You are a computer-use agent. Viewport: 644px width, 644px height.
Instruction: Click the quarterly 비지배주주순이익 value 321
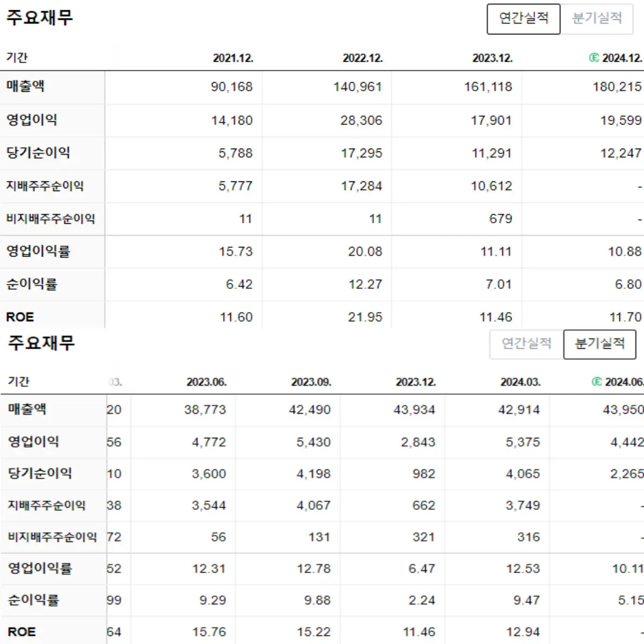coord(423,537)
